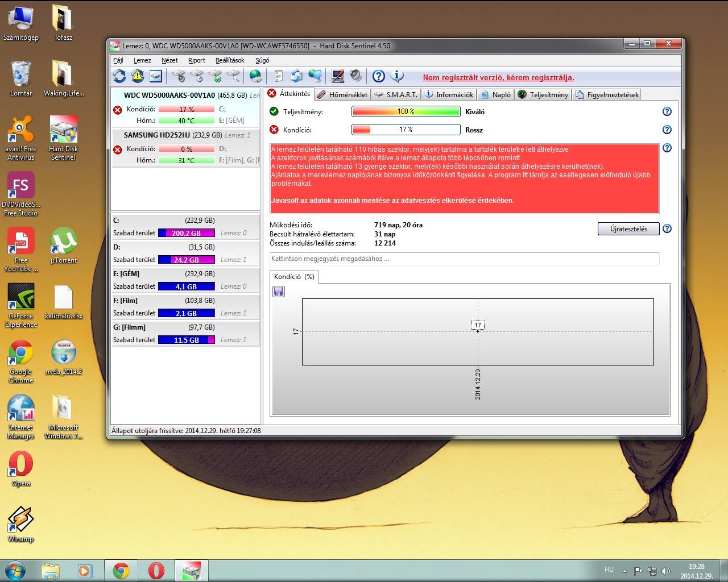Image resolution: width=728 pixels, height=582 pixels.
Task: Open the Lemez menu
Action: tap(142, 60)
